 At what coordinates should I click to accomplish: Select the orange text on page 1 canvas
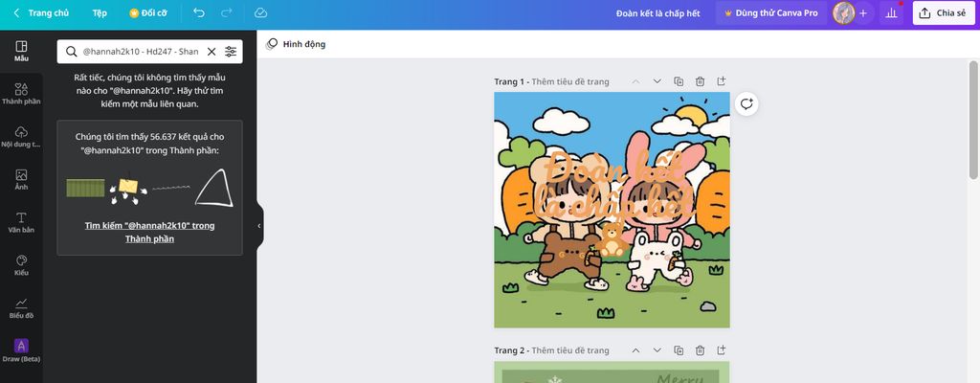pos(615,187)
